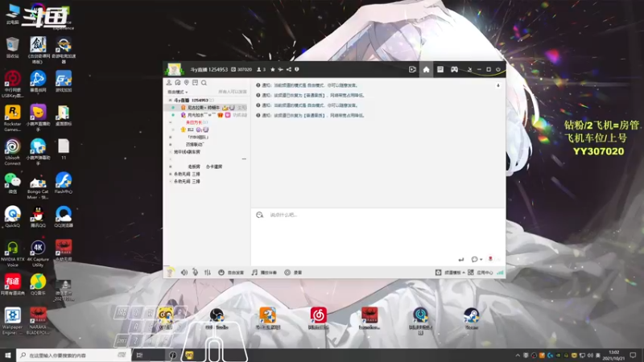Click the send enter-arrow icon

coord(460,259)
